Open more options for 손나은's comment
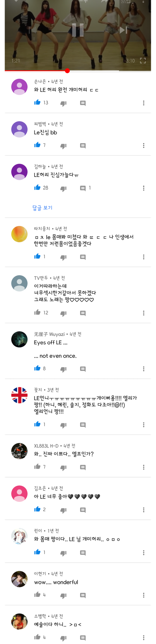 click(144, 103)
